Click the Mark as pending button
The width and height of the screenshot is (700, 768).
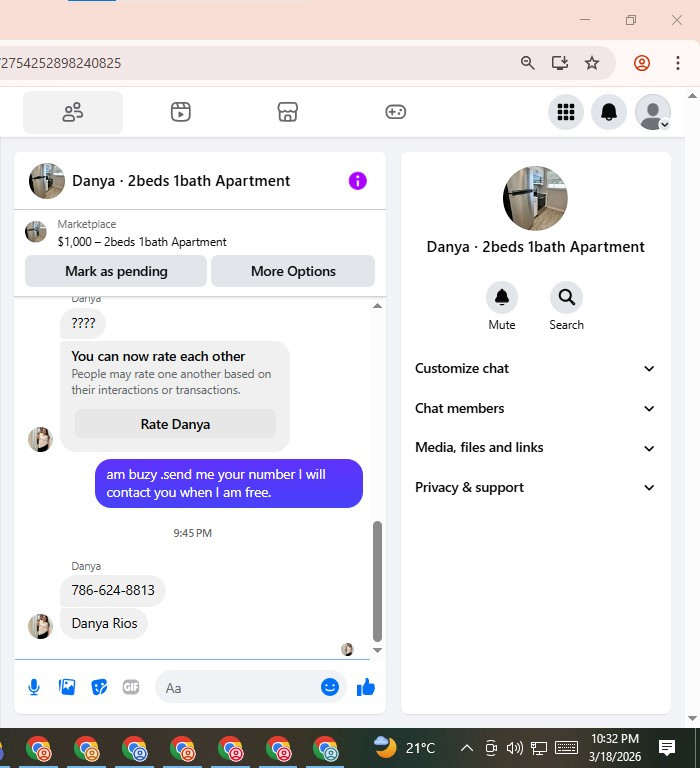click(x=116, y=271)
